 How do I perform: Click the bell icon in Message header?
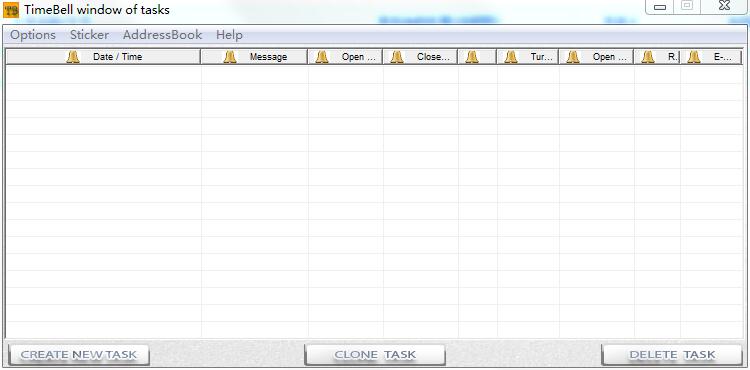tap(230, 57)
